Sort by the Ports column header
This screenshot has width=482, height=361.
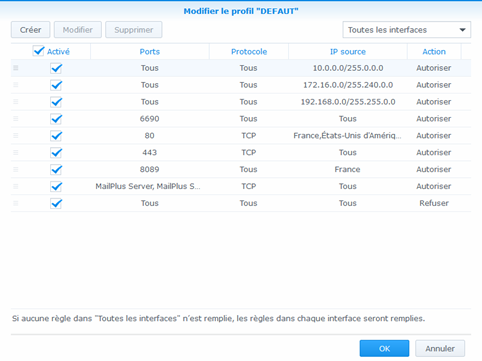coord(150,52)
